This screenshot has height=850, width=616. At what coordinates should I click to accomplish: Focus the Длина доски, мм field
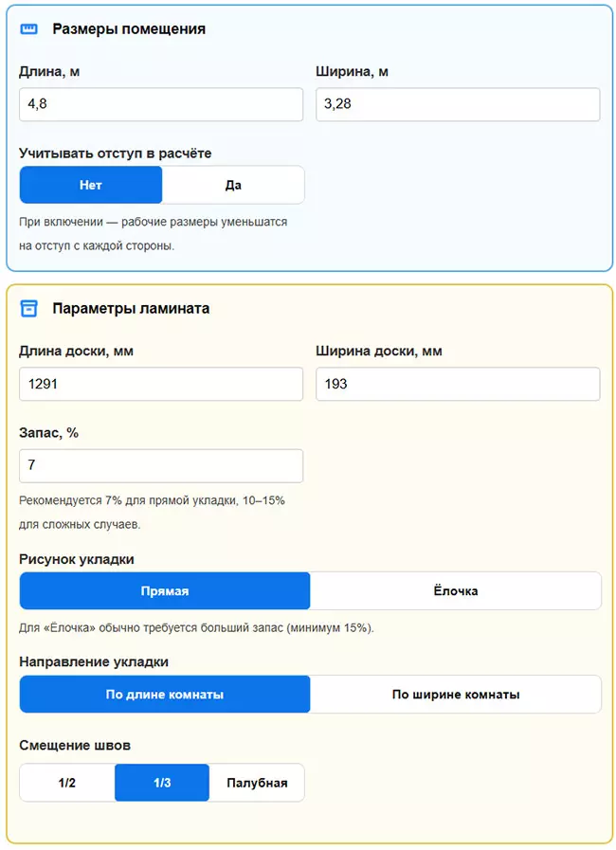tap(161, 384)
